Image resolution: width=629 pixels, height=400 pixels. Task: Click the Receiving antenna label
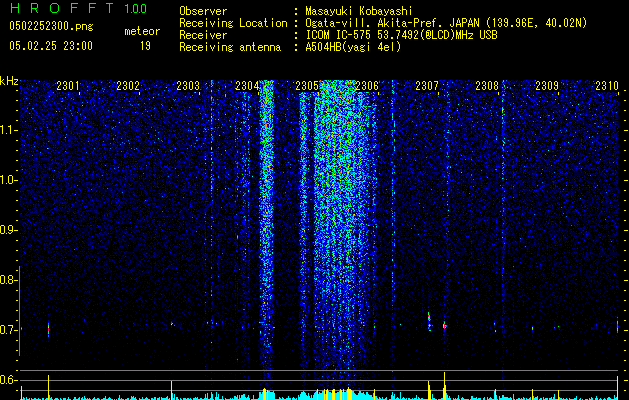pyautogui.click(x=230, y=47)
